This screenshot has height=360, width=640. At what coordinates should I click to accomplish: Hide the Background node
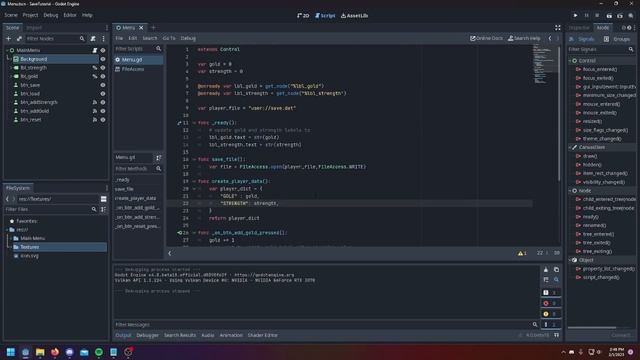click(103, 59)
